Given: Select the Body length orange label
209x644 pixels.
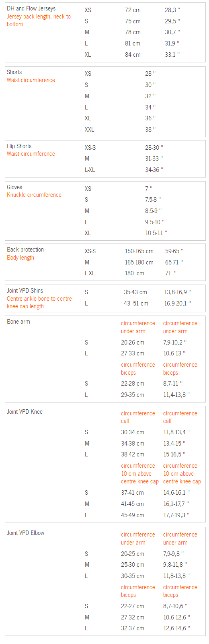Looking at the screenshot, I should point(20,258).
